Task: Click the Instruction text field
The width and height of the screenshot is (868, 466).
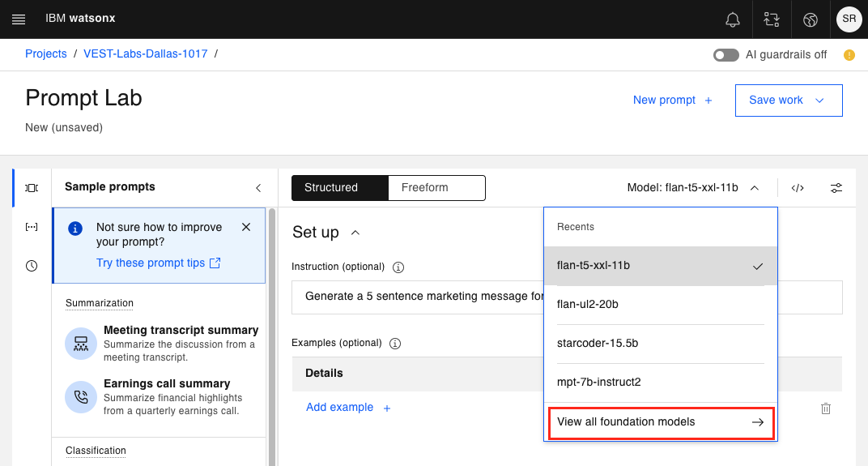Action: (567, 297)
